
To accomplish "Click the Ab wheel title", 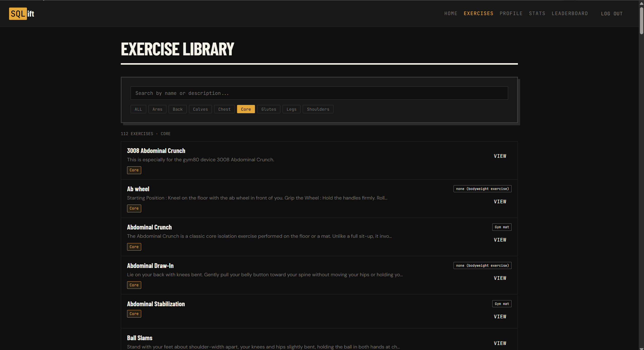I will 138,189.
